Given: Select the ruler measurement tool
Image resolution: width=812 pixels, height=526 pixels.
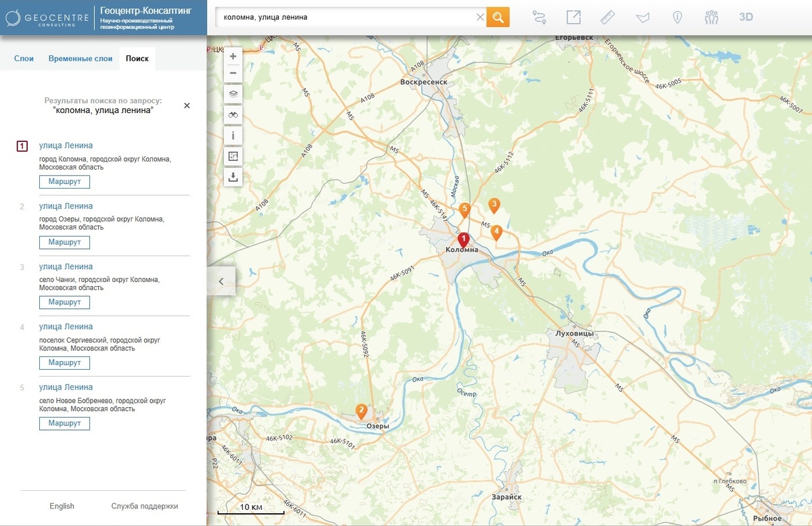Looking at the screenshot, I should coord(608,18).
